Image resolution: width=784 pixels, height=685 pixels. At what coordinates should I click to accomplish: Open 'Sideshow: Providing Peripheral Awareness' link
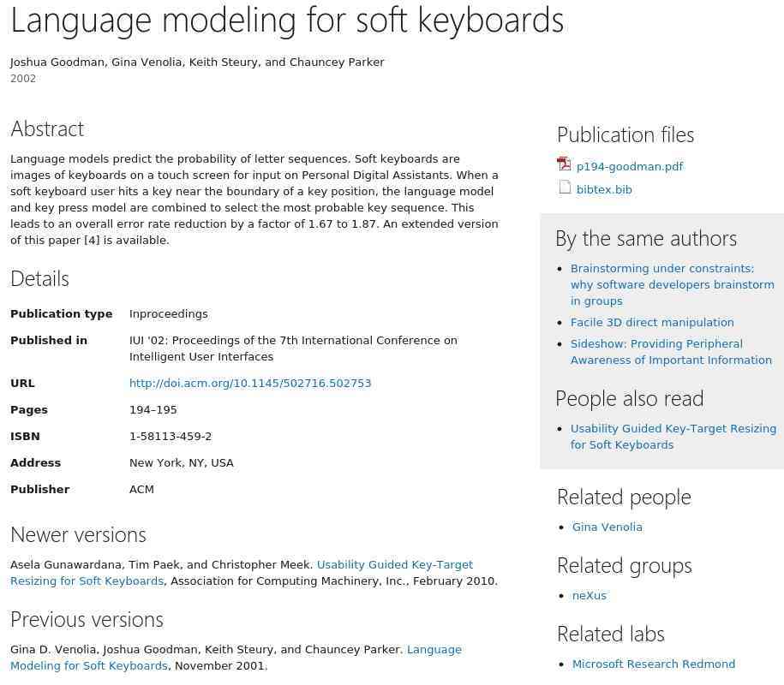click(x=671, y=352)
